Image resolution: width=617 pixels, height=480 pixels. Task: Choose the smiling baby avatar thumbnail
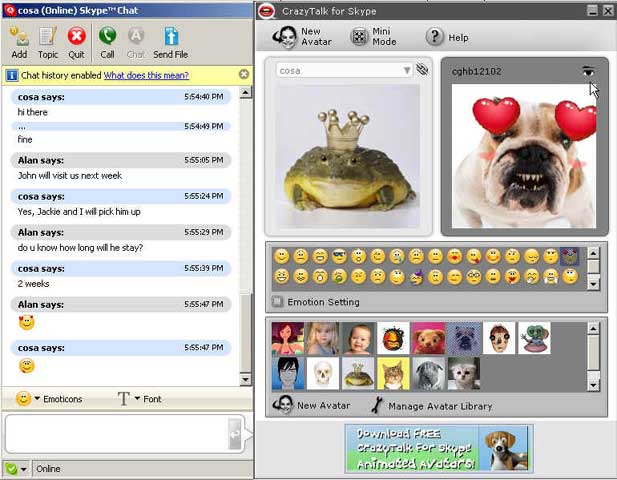358,338
